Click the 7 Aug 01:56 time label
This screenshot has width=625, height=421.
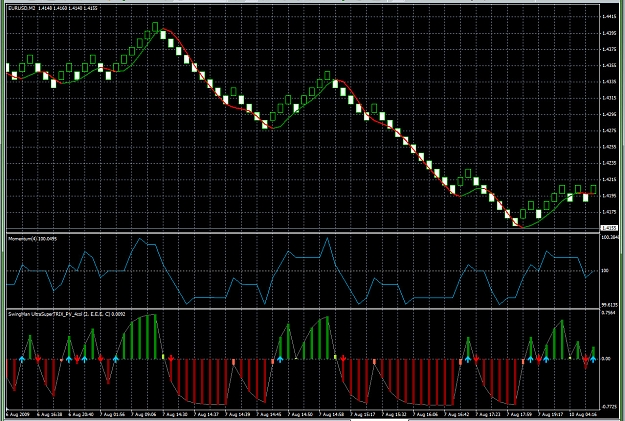click(x=112, y=415)
